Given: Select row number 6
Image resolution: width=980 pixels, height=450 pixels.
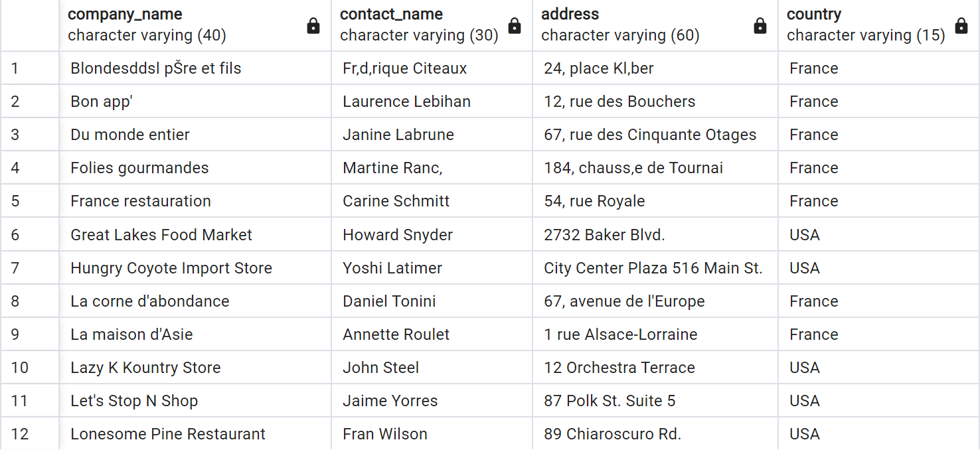Looking at the screenshot, I should tap(30, 234).
